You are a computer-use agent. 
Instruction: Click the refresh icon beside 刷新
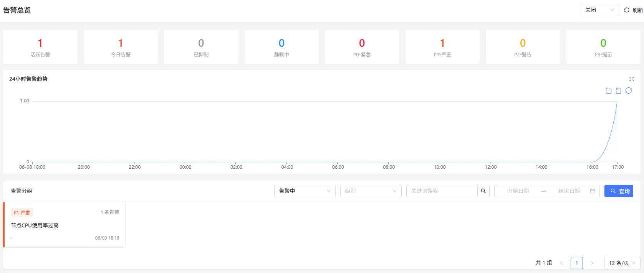point(627,10)
